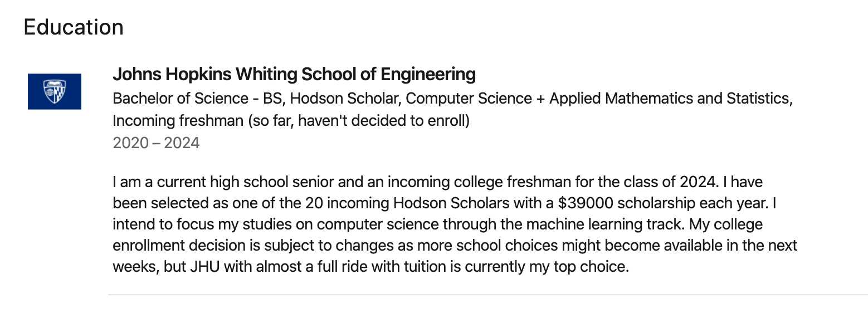Click the Johns Hopkins shield logo
The height and width of the screenshot is (313, 868).
(x=55, y=91)
